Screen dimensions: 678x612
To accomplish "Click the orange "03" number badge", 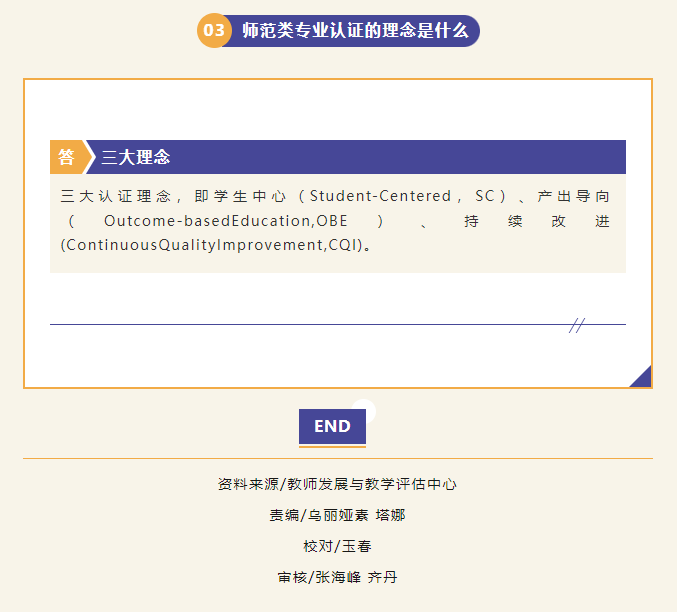I will click(x=215, y=31).
